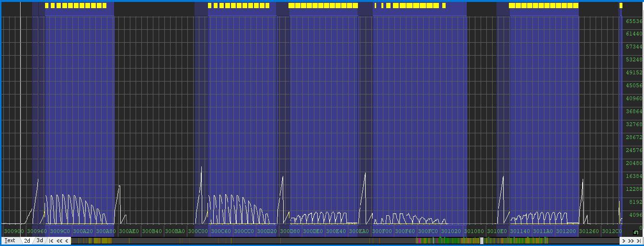Open the 2d view tab

(27, 241)
